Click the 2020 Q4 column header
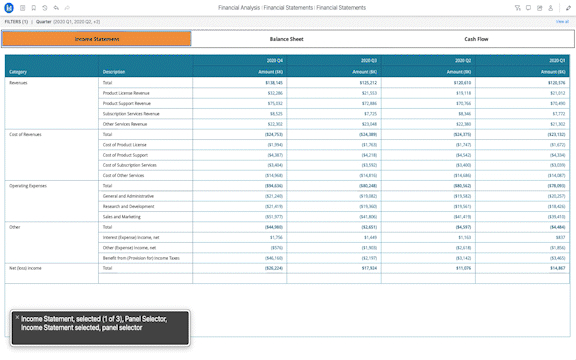Viewport: 576px width, 360px height. tap(274, 61)
